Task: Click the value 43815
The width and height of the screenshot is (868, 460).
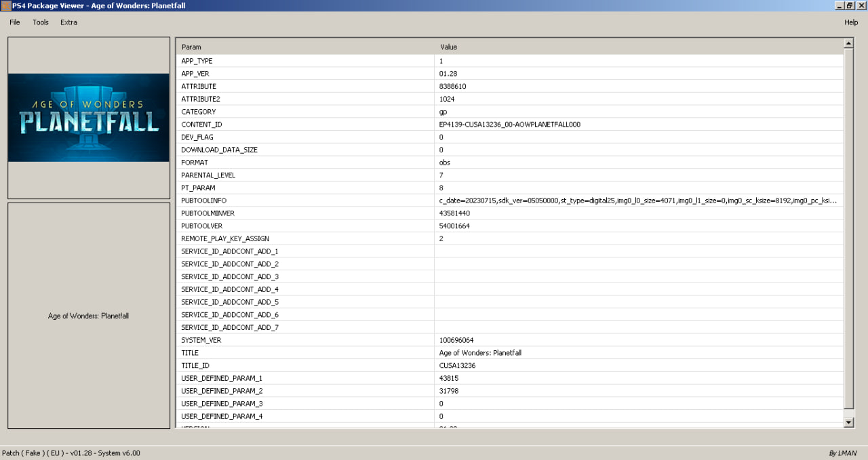Action: 449,378
